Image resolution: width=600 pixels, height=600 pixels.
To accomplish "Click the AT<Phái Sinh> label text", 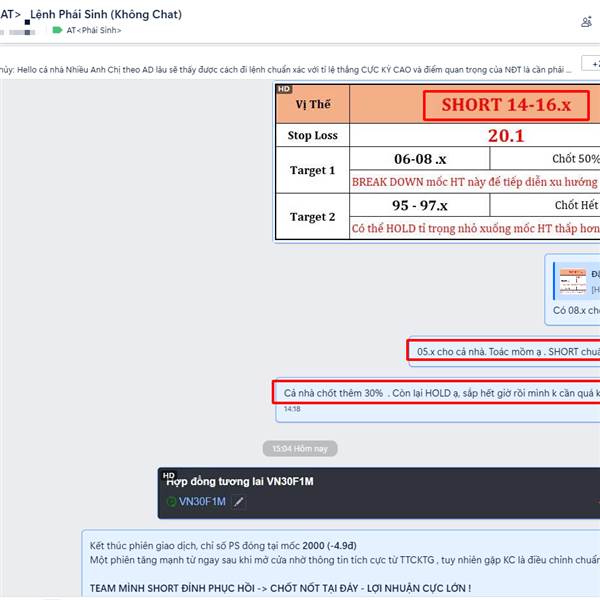I will pyautogui.click(x=94, y=30).
